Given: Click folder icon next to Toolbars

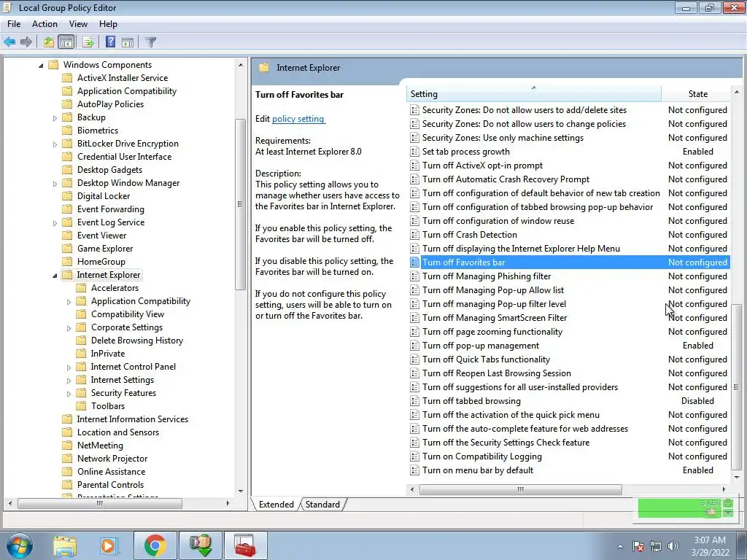Looking at the screenshot, I should (82, 405).
